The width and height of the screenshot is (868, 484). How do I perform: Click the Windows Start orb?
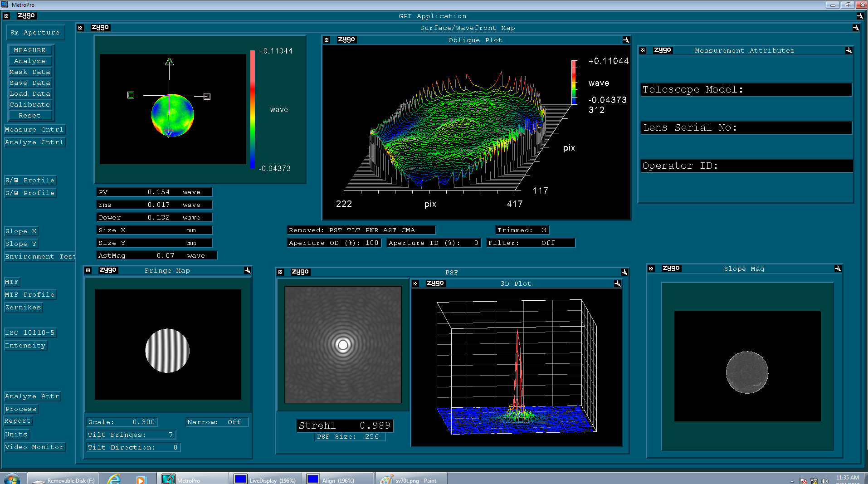[x=12, y=479]
